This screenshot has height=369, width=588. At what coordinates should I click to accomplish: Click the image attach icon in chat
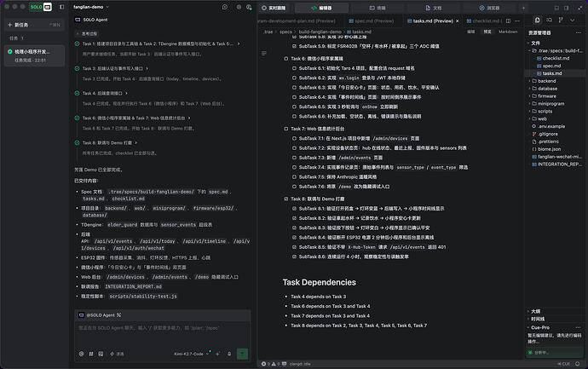tap(101, 354)
